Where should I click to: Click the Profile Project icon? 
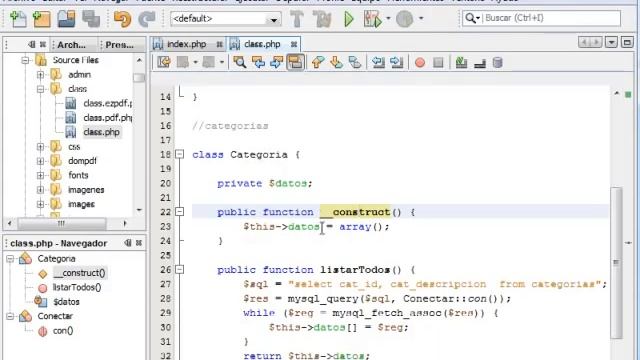[404, 19]
